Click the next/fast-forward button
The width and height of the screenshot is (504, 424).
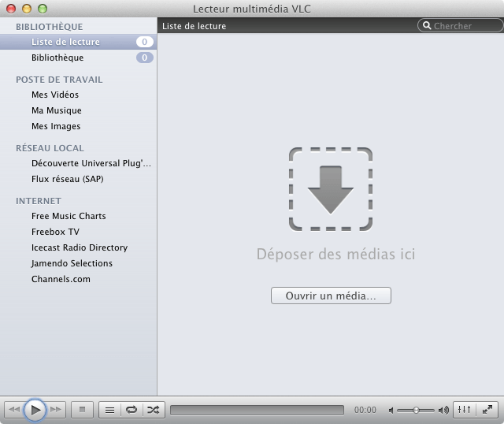56,410
